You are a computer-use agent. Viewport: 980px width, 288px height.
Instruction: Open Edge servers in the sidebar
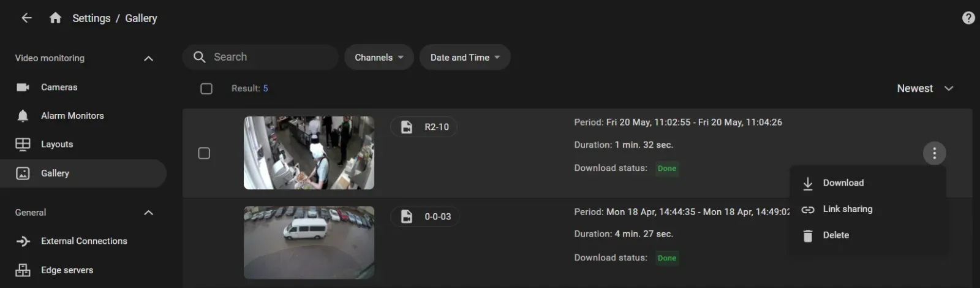click(83, 270)
